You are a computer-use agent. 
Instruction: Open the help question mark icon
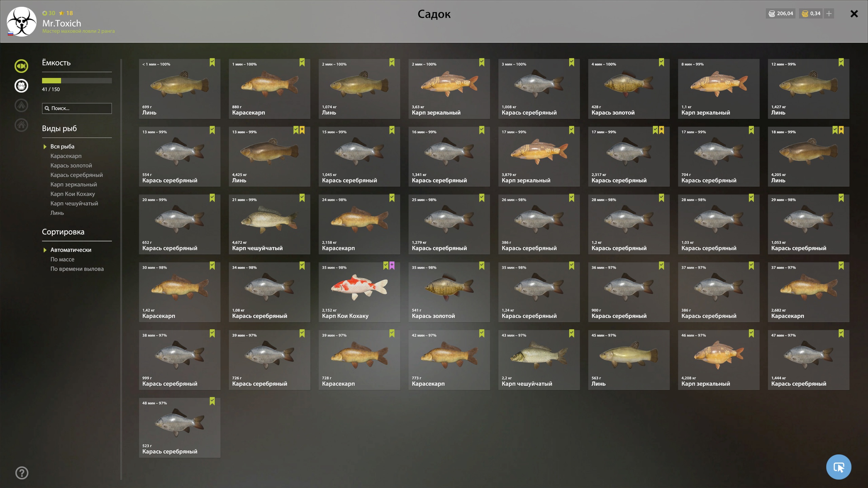[22, 473]
